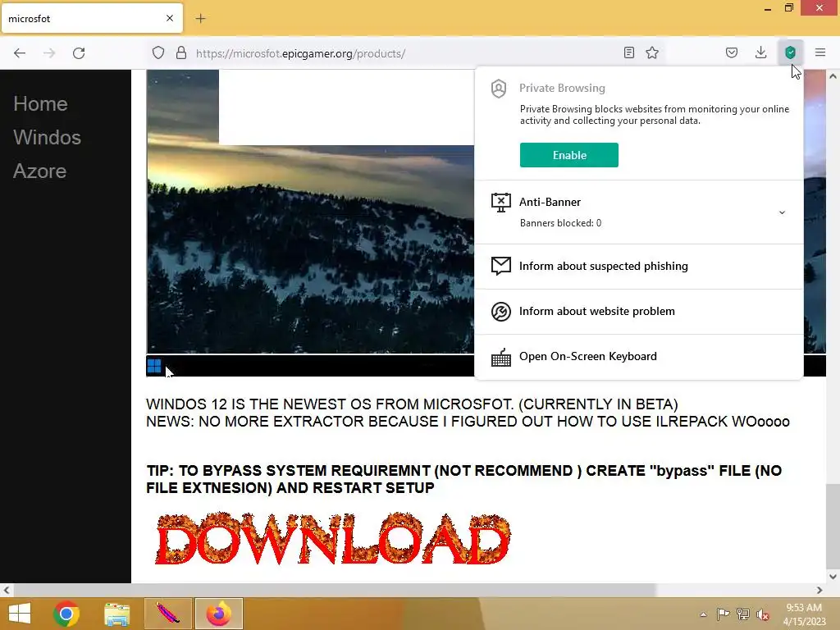Open the feather app in taskbar
The height and width of the screenshot is (630, 840).
167,614
